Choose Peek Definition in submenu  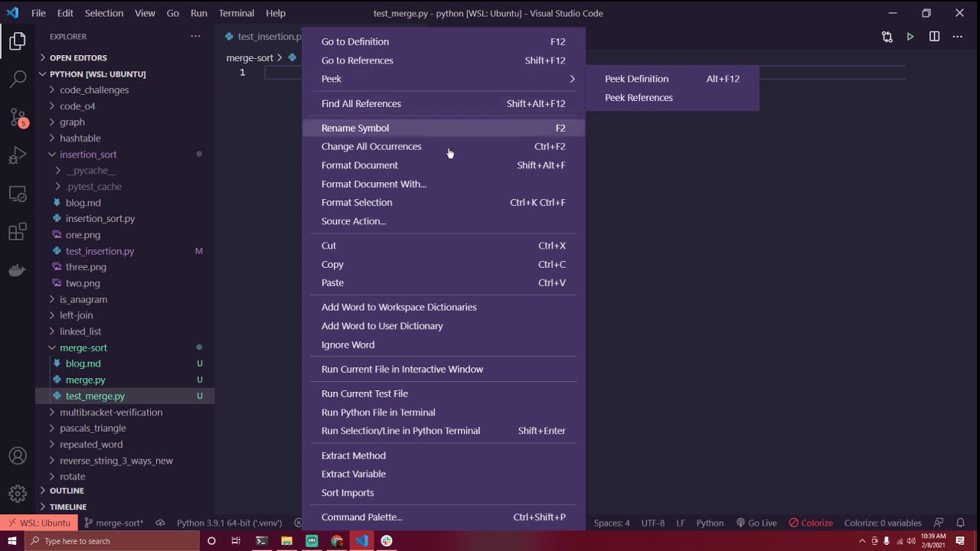click(672, 79)
